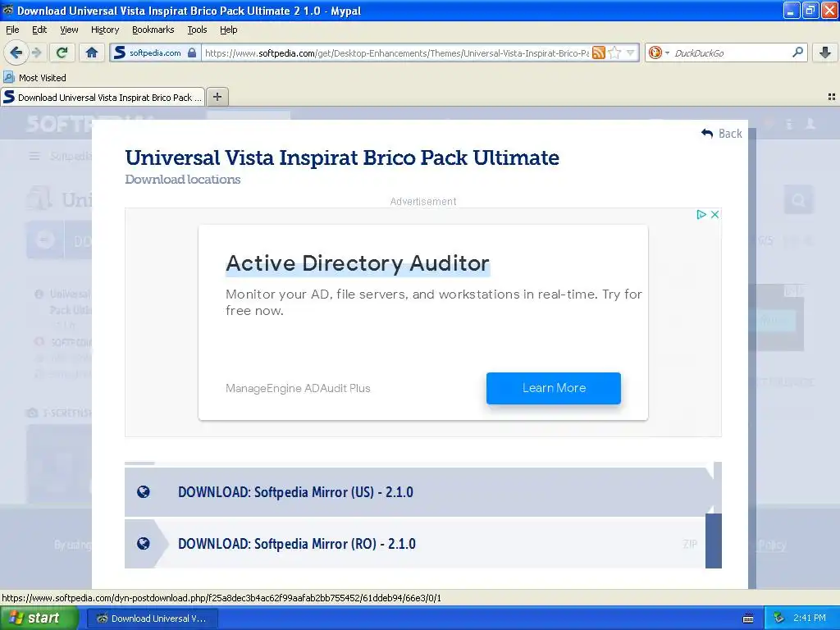Image resolution: width=840 pixels, height=630 pixels.
Task: Click the globe icon beside RO mirror
Action: coord(143,543)
